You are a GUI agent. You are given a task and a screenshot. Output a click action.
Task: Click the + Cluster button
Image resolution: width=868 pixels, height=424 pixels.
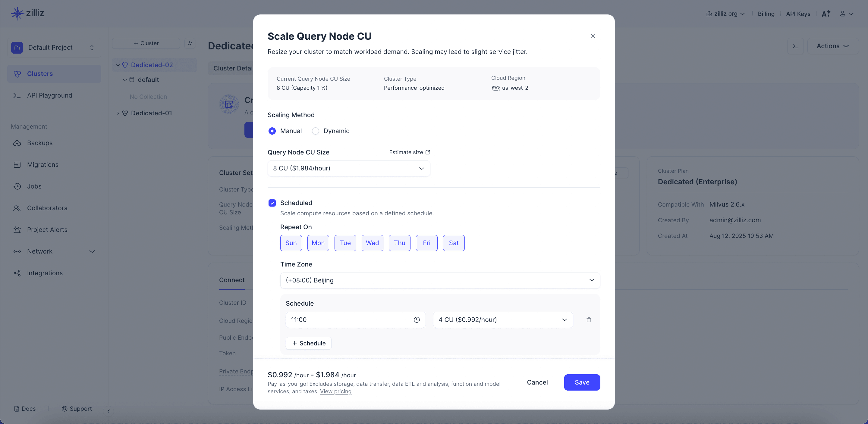(146, 43)
